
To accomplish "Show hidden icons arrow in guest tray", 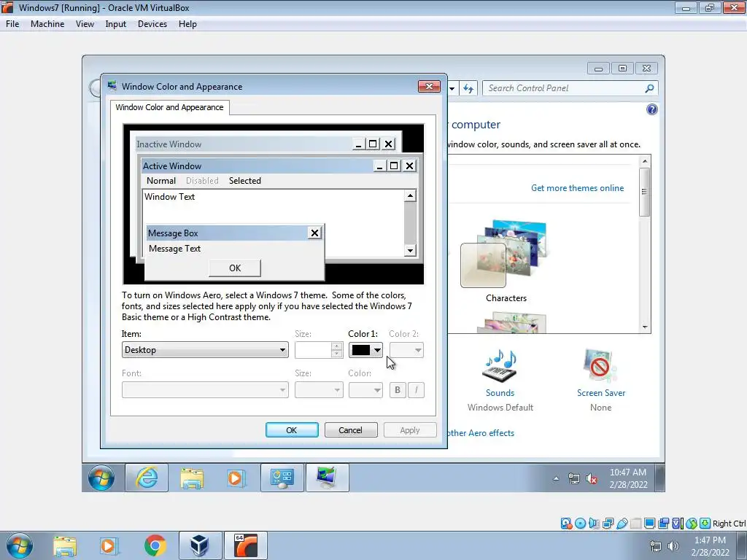I will 556,478.
